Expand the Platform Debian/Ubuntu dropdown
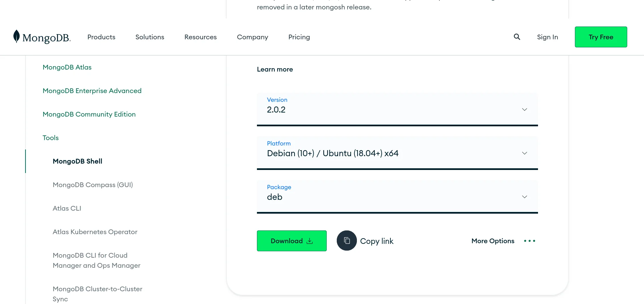 click(397, 153)
